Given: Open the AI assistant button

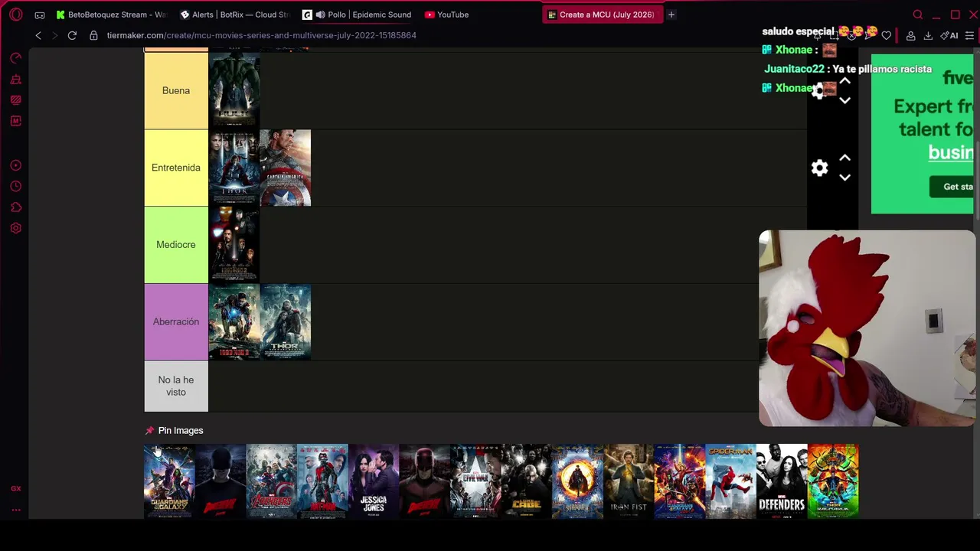Looking at the screenshot, I should click(949, 35).
